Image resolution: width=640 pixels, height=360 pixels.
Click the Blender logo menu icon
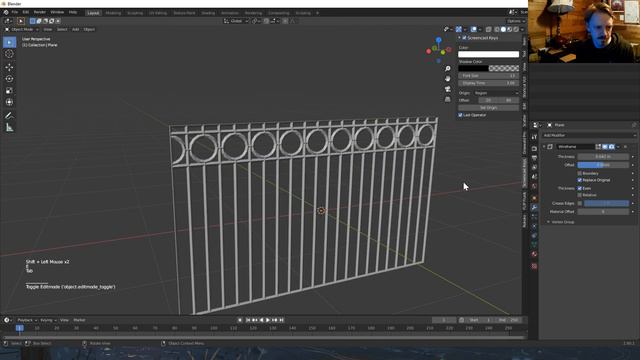point(6,13)
